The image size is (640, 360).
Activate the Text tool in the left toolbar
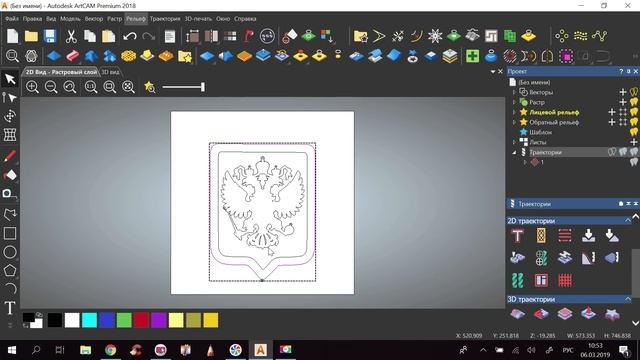(10, 308)
